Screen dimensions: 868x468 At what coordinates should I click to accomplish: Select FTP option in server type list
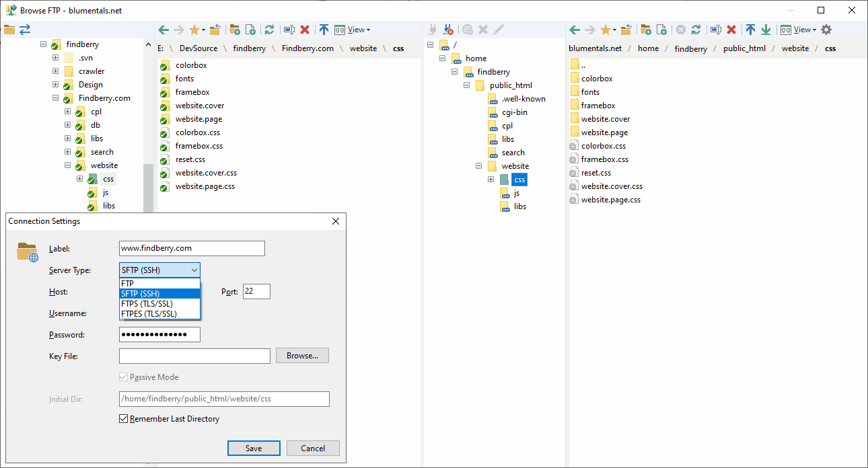(x=128, y=284)
